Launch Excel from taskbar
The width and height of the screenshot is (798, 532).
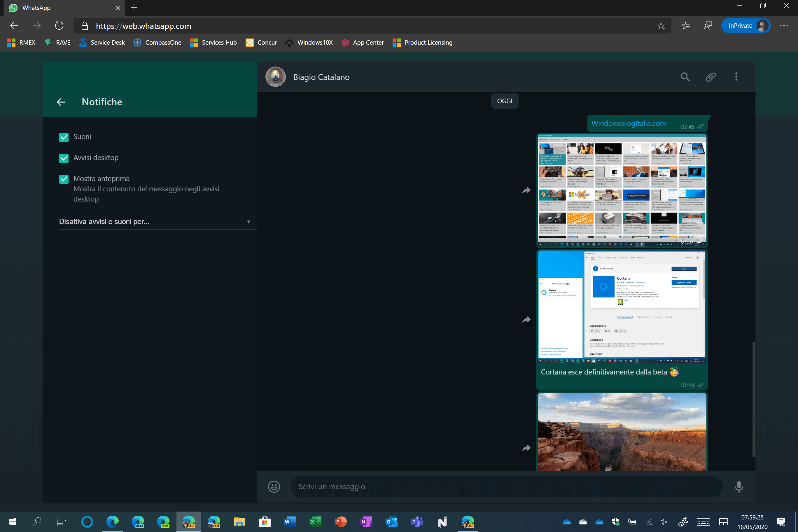pyautogui.click(x=316, y=522)
